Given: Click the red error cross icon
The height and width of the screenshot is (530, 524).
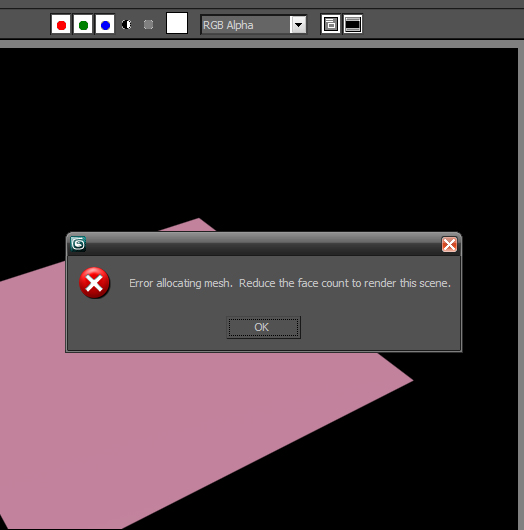Looking at the screenshot, I should pos(94,283).
